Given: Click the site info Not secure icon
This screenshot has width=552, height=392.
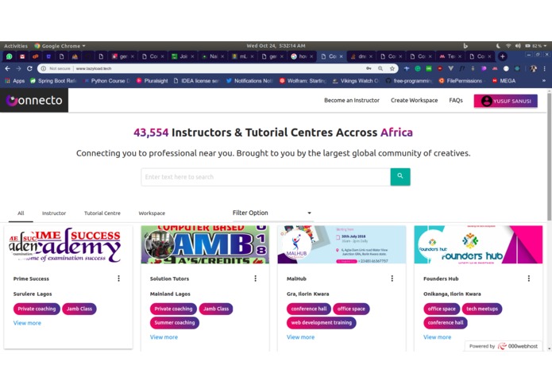Looking at the screenshot, I should pyautogui.click(x=44, y=68).
